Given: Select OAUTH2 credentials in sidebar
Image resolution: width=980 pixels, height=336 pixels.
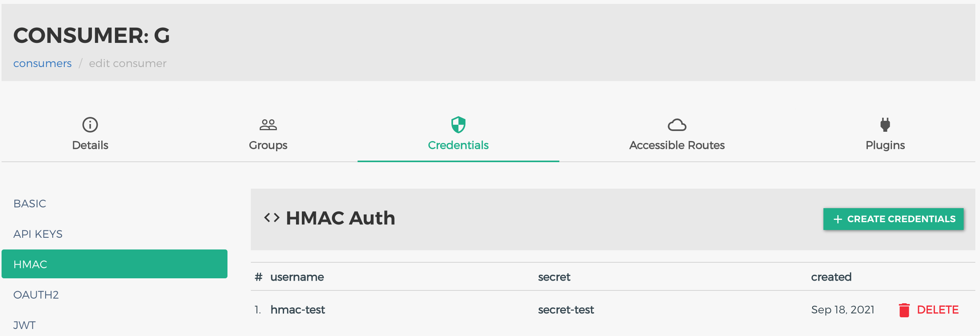Looking at the screenshot, I should point(115,295).
